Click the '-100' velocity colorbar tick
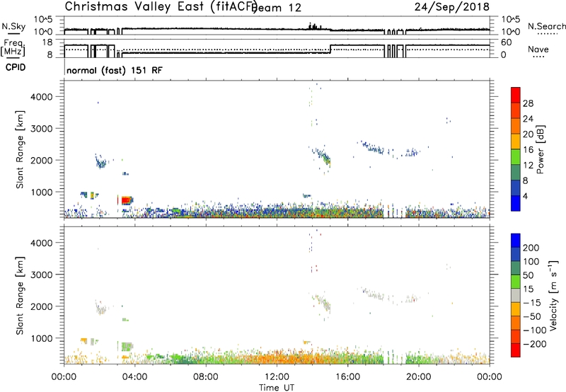Screen dimensions: 566x392 pos(535,330)
